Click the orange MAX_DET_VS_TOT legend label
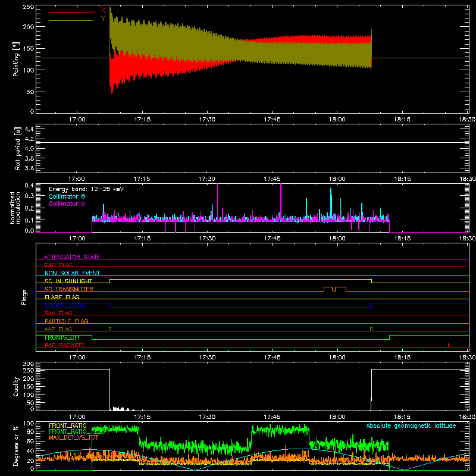Screen dimensions: 476x476 click(74, 437)
